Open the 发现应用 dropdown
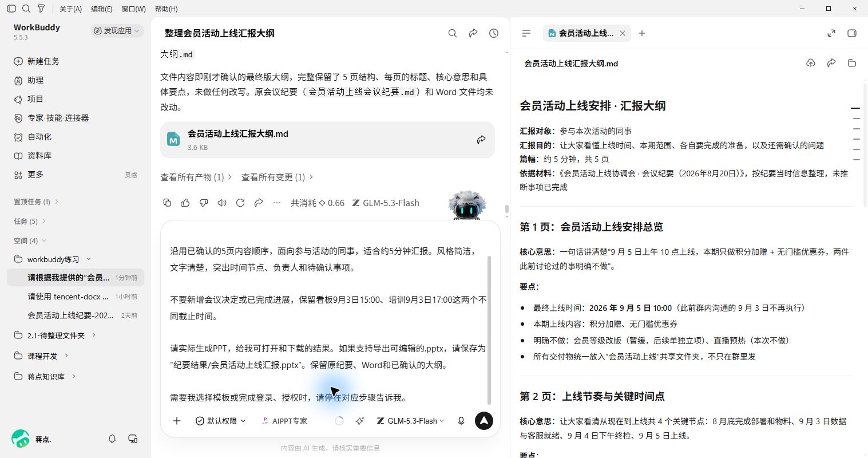Viewport: 868px width, 458px height. coord(117,31)
